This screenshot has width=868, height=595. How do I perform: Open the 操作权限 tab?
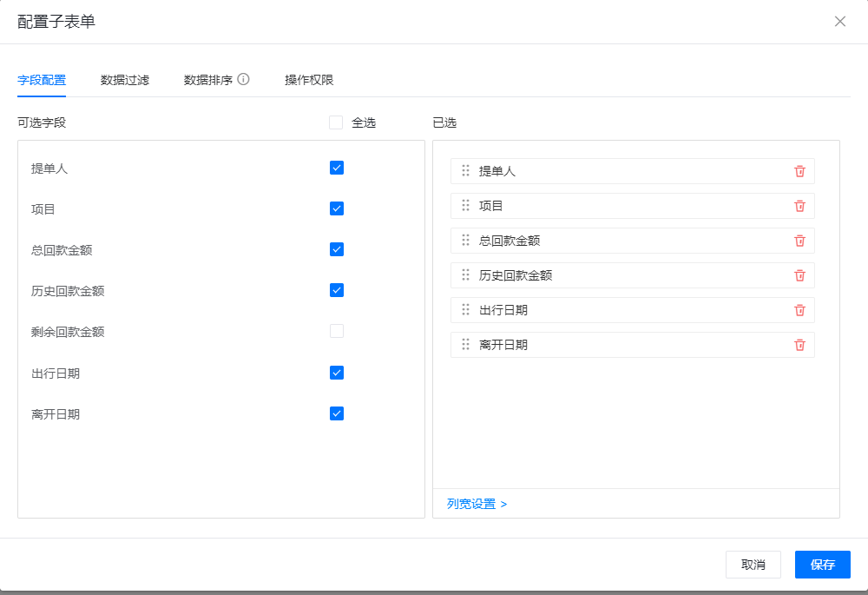(x=309, y=80)
